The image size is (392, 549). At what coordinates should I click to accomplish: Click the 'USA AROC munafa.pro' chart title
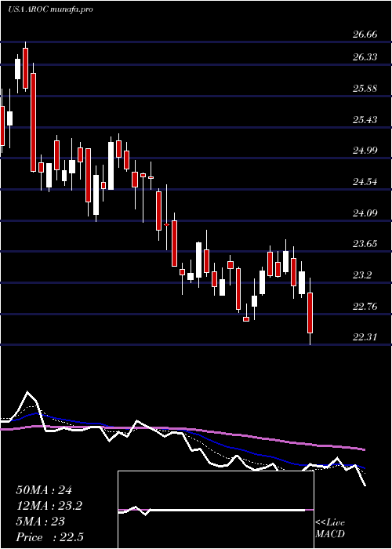pos(50,9)
